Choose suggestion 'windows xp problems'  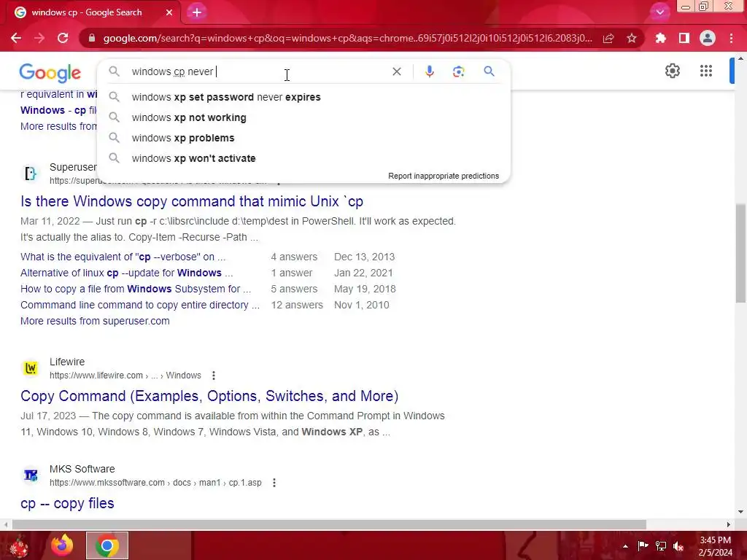coord(303,138)
